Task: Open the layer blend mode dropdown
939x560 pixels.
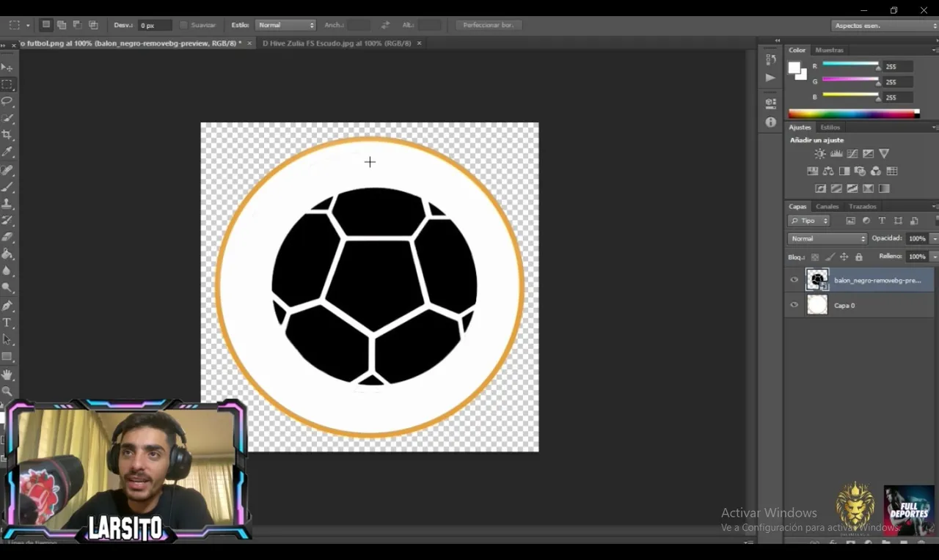Action: click(827, 239)
